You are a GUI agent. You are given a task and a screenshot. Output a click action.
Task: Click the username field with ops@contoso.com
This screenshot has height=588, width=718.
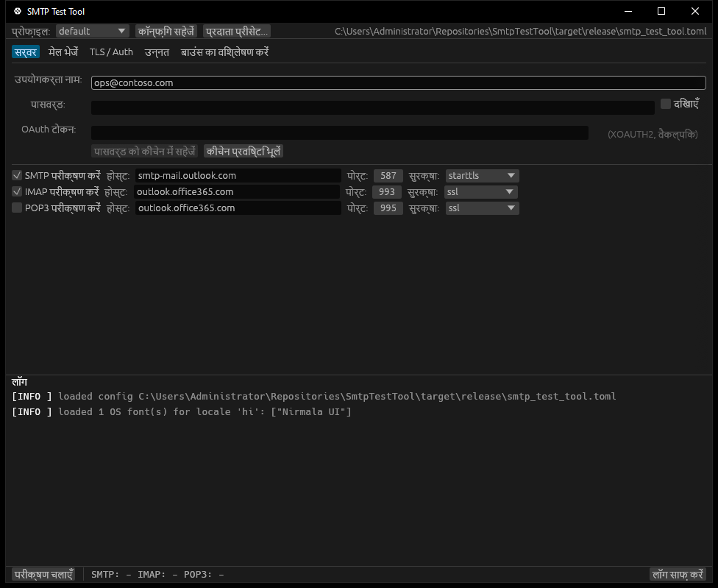point(399,83)
